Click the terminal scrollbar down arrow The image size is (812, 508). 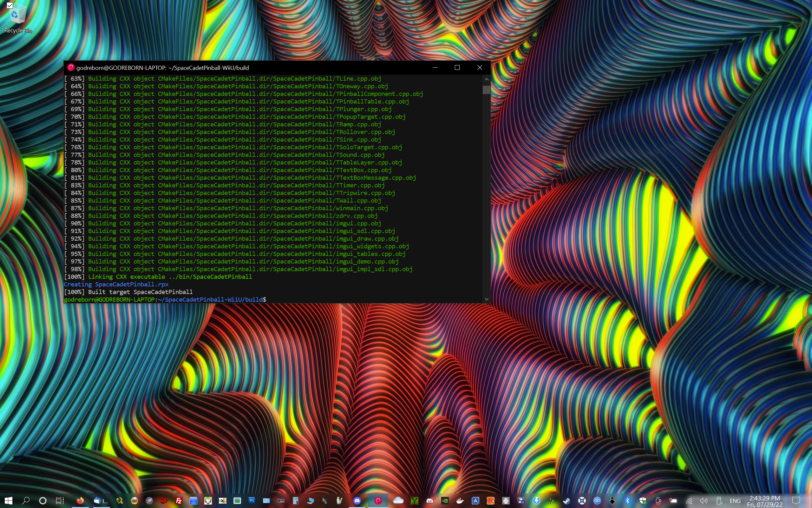pyautogui.click(x=487, y=299)
